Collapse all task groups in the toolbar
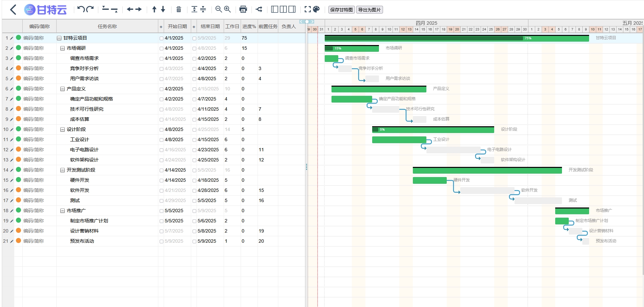Viewport: 644px width, 307px height. 203,9
